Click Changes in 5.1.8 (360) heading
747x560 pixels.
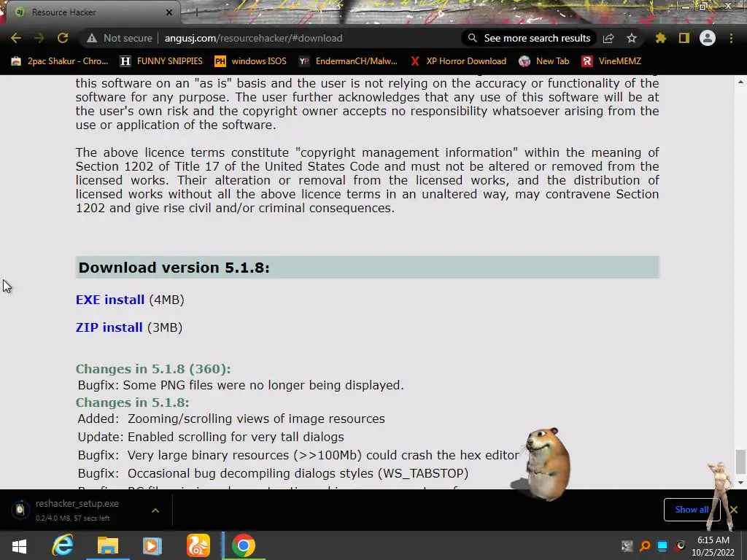(153, 369)
